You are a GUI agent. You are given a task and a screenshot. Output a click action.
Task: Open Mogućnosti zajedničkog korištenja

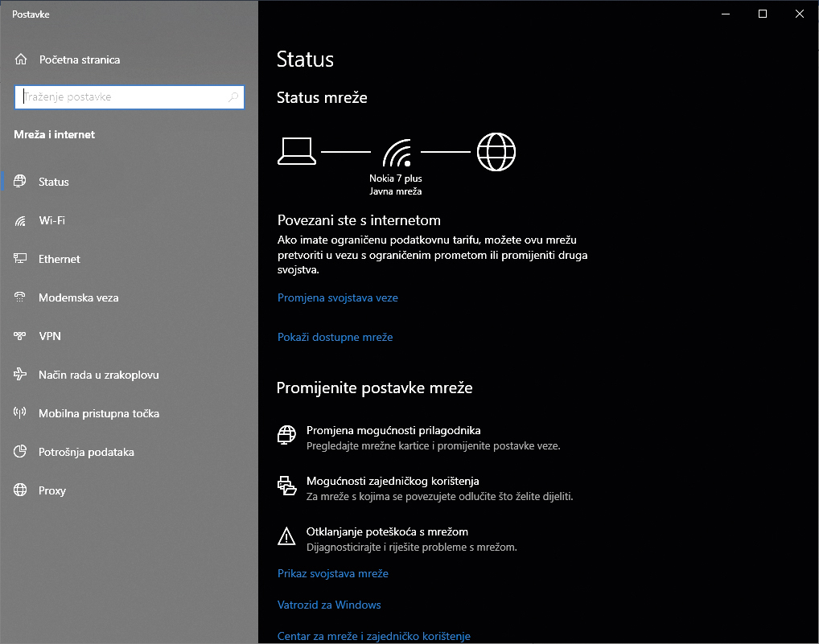(x=393, y=482)
